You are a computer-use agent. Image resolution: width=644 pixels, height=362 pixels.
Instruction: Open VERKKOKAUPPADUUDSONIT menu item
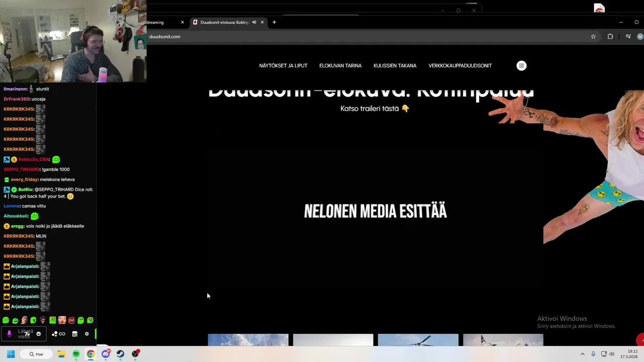460,66
